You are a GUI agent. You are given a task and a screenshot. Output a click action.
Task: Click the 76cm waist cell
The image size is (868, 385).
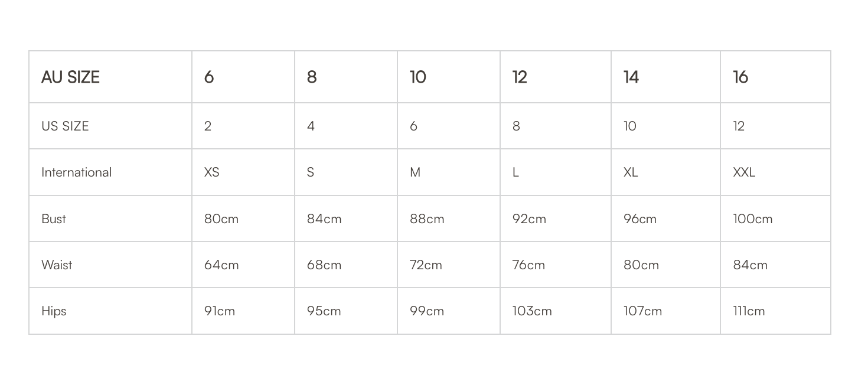click(x=556, y=265)
